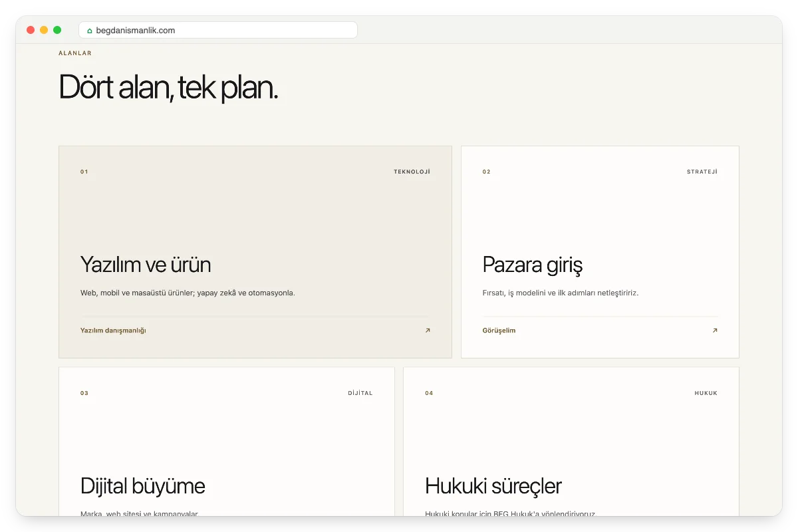Click the 'Fırsatı, iş modelini' description
The height and width of the screenshot is (532, 798).
tap(561, 293)
